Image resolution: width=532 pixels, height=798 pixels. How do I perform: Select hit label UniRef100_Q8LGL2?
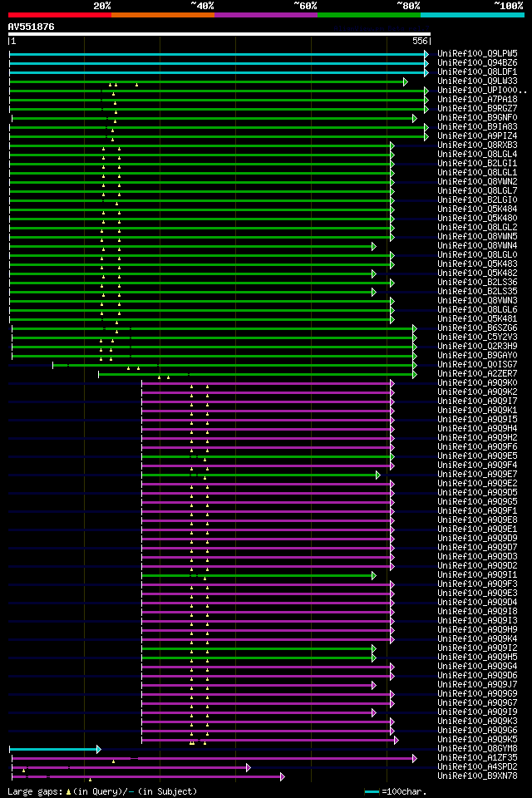tap(477, 228)
